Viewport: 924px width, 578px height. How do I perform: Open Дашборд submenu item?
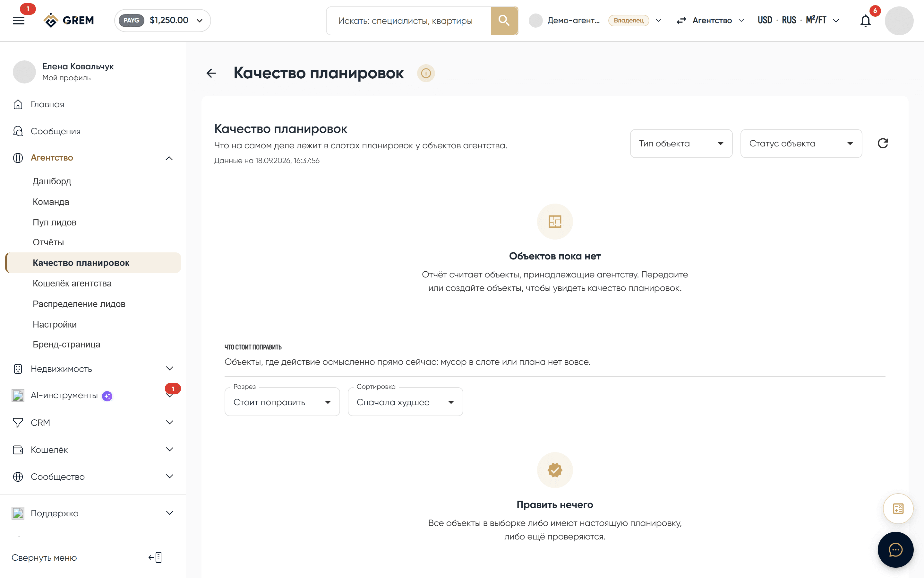52,181
